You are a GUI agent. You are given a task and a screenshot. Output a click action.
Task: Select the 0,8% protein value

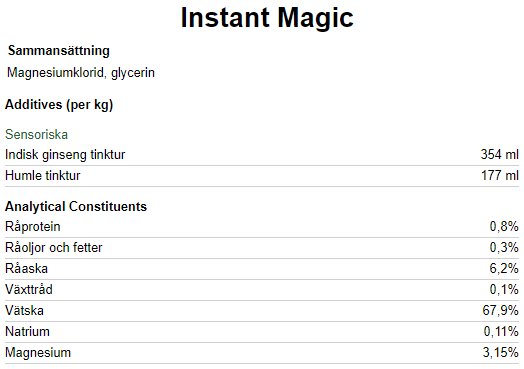(504, 227)
